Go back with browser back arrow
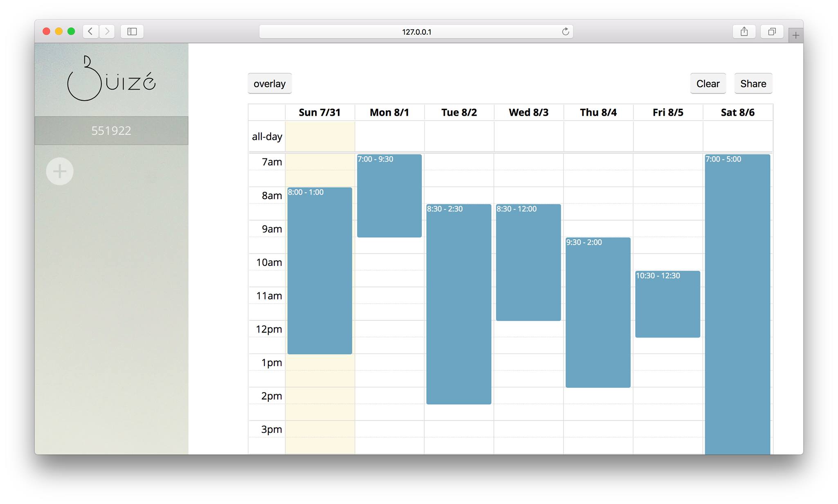 (x=90, y=32)
